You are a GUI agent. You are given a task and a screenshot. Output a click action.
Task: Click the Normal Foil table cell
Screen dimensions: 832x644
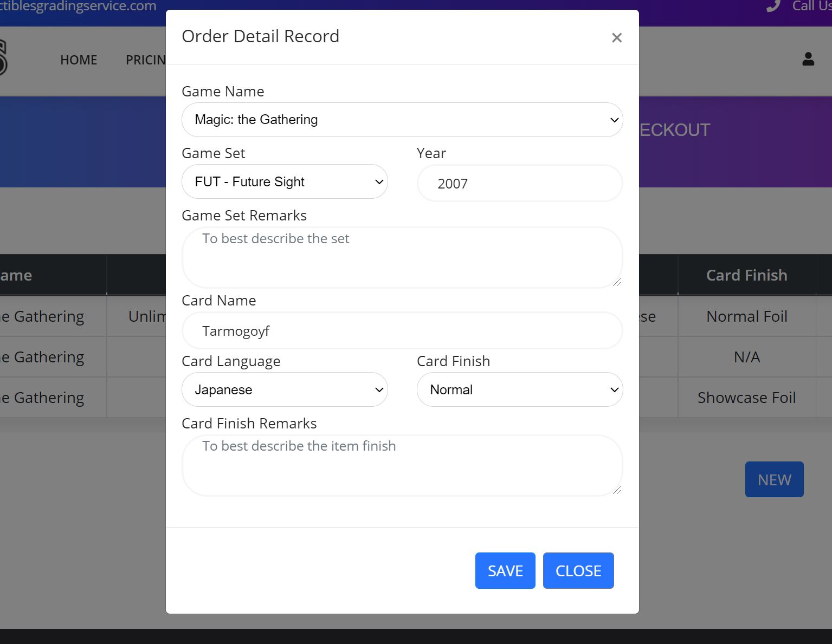(x=746, y=316)
